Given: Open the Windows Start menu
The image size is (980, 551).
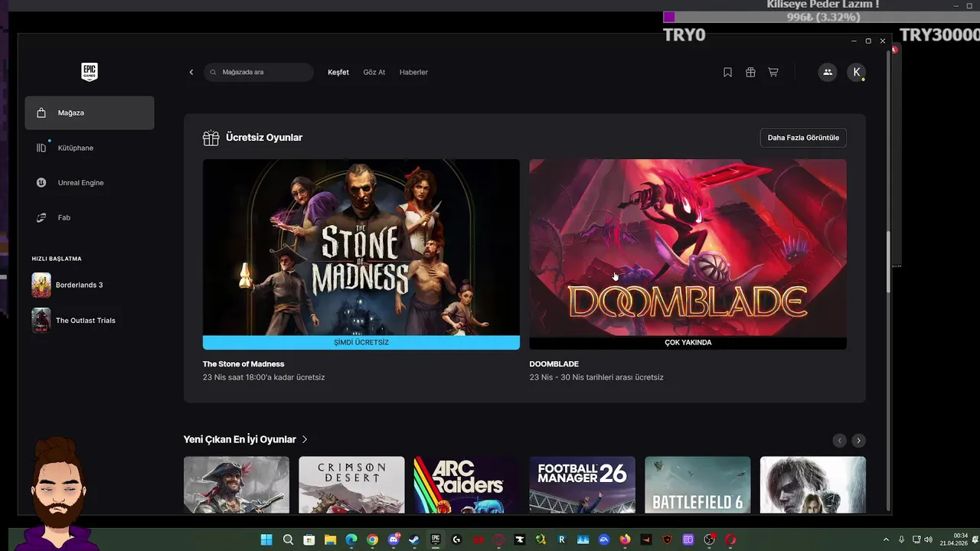Looking at the screenshot, I should [266, 540].
